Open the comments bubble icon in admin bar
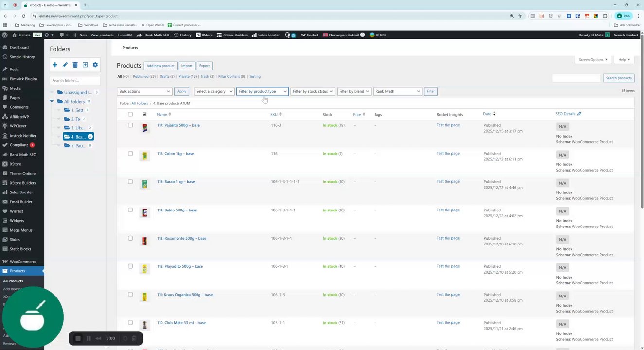The height and width of the screenshot is (350, 644). point(62,35)
